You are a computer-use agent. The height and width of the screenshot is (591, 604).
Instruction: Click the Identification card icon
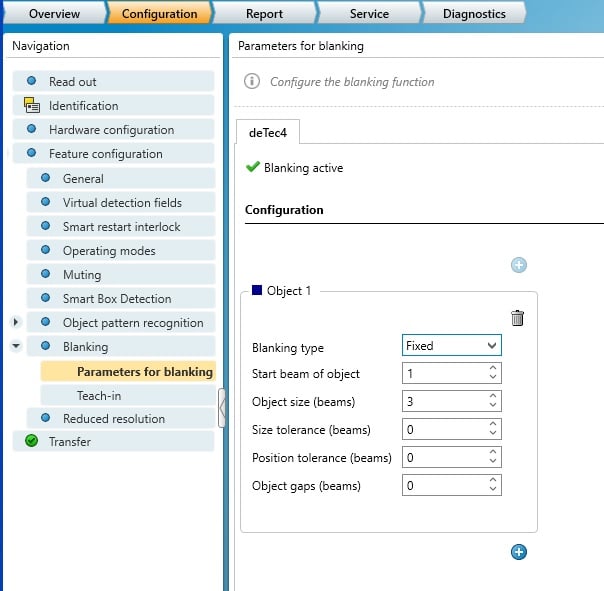(x=32, y=105)
